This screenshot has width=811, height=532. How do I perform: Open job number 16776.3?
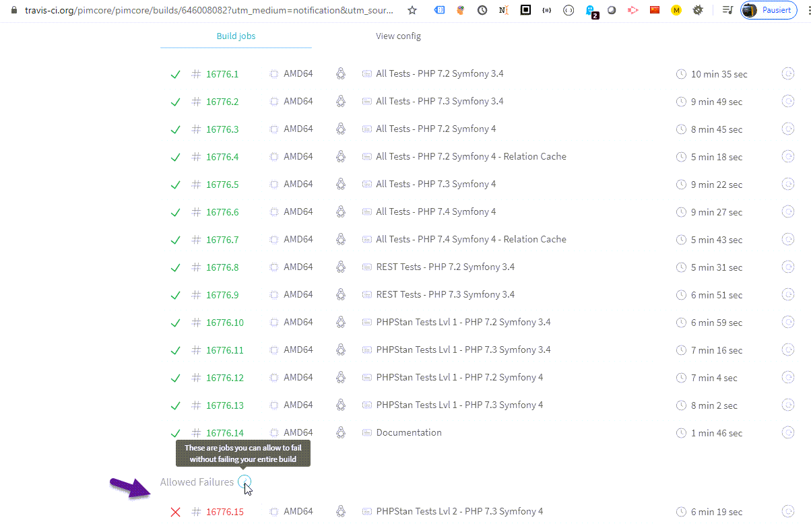222,129
